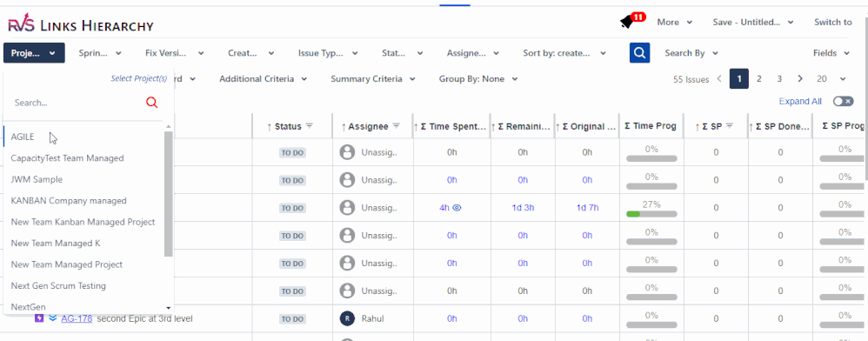The width and height of the screenshot is (868, 341).
Task: Click Rahul's avatar icon
Action: (x=347, y=318)
